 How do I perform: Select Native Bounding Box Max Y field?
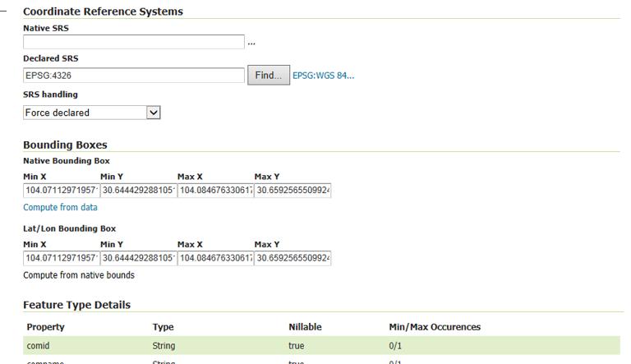click(x=292, y=191)
